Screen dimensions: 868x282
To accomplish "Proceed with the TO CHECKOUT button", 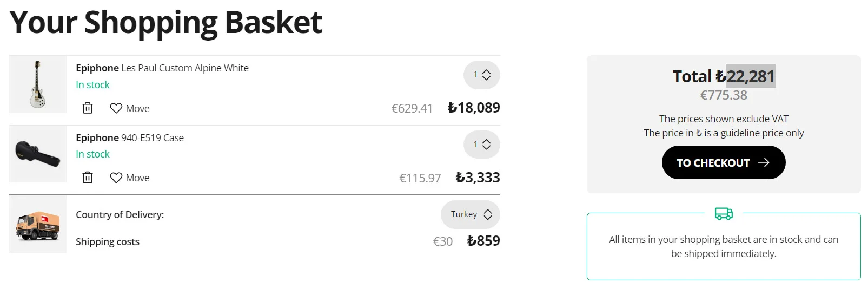I will 724,162.
